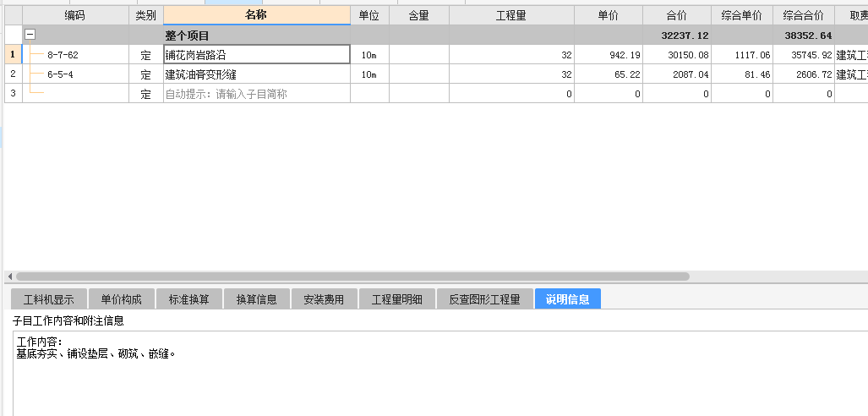Open the 工料机显示 tab
The height and width of the screenshot is (416, 868).
[49, 299]
